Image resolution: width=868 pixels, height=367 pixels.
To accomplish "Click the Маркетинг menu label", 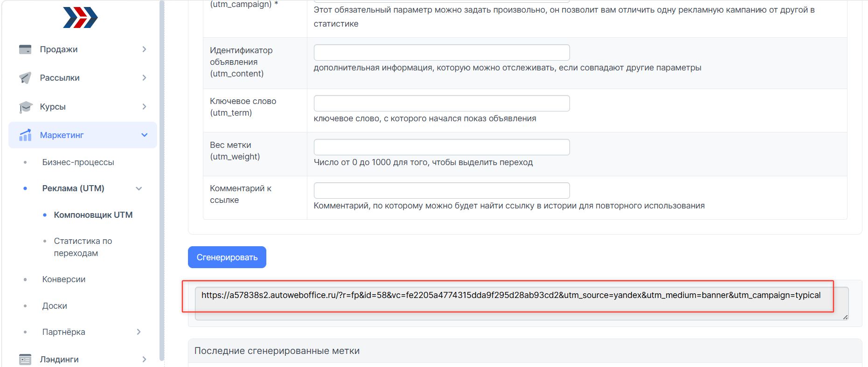I will click(x=62, y=135).
